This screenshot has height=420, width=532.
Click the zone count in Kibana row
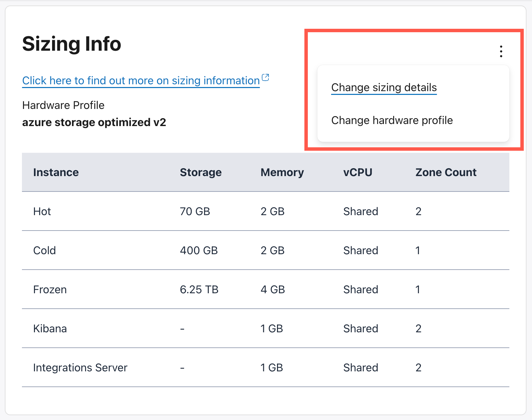pos(419,329)
